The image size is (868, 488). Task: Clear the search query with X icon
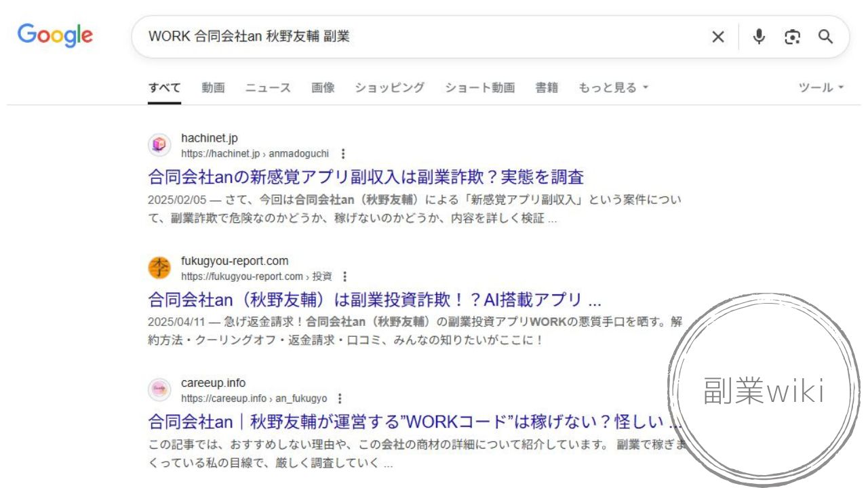point(717,37)
